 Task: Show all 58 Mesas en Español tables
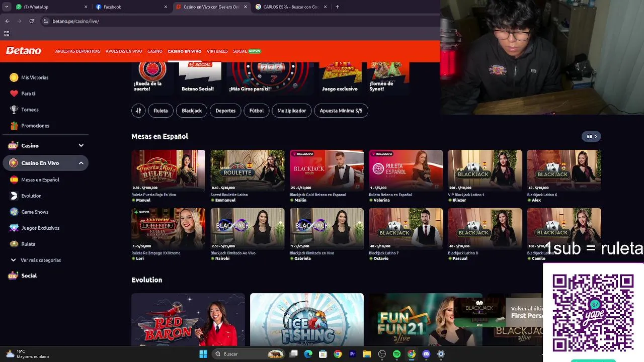(x=591, y=136)
